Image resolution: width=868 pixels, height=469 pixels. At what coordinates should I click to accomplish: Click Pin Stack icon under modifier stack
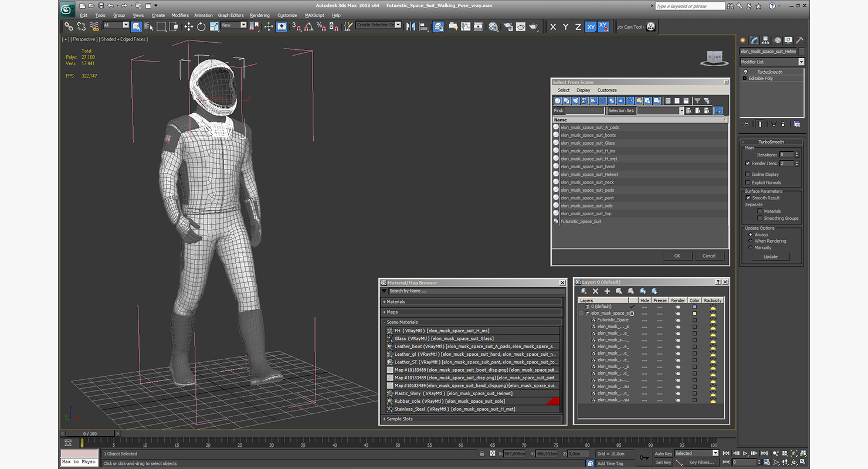tap(746, 124)
